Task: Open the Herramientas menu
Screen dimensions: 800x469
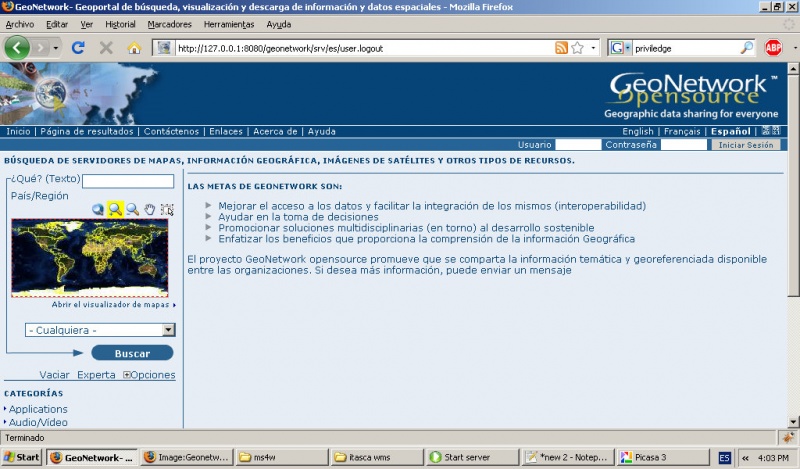Action: click(229, 24)
